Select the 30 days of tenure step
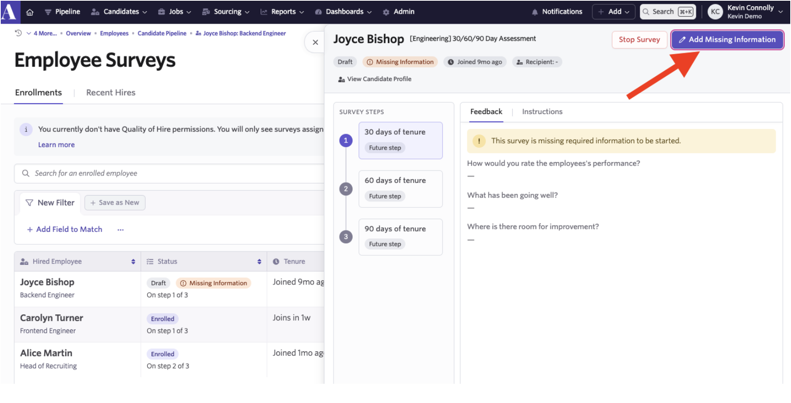 (401, 141)
